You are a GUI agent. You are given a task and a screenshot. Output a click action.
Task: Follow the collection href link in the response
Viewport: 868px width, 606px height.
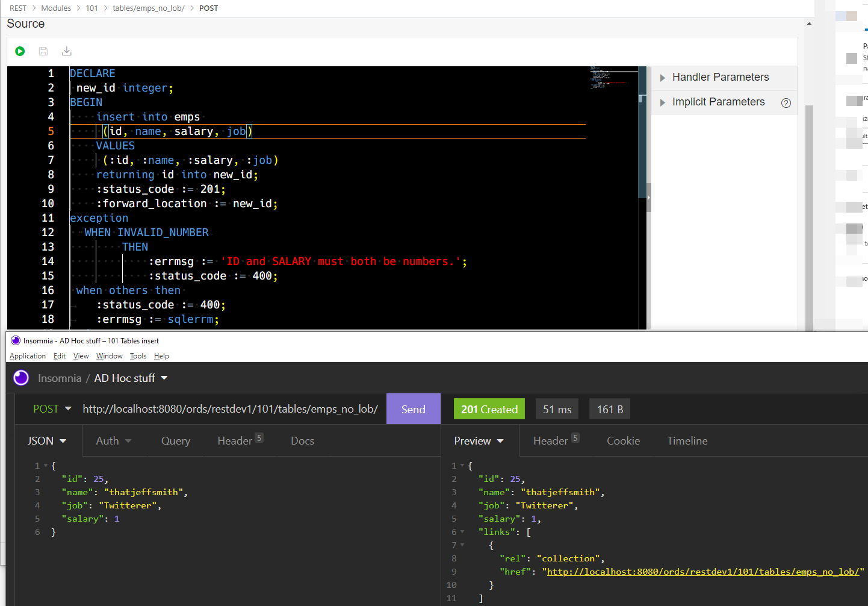[x=702, y=572]
